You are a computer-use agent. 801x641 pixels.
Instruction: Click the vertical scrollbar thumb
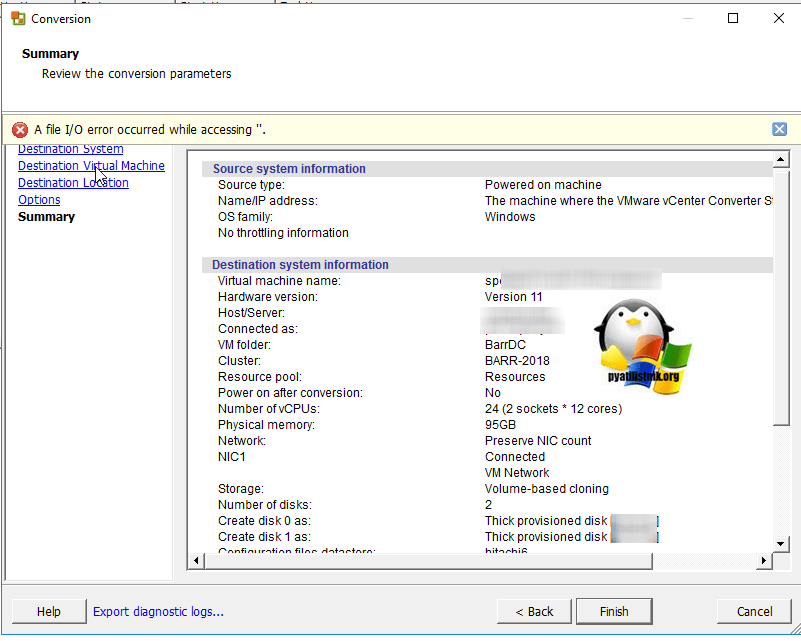[x=781, y=298]
